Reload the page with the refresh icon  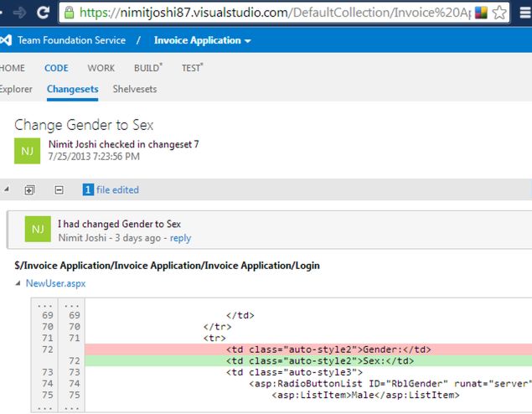[43, 13]
